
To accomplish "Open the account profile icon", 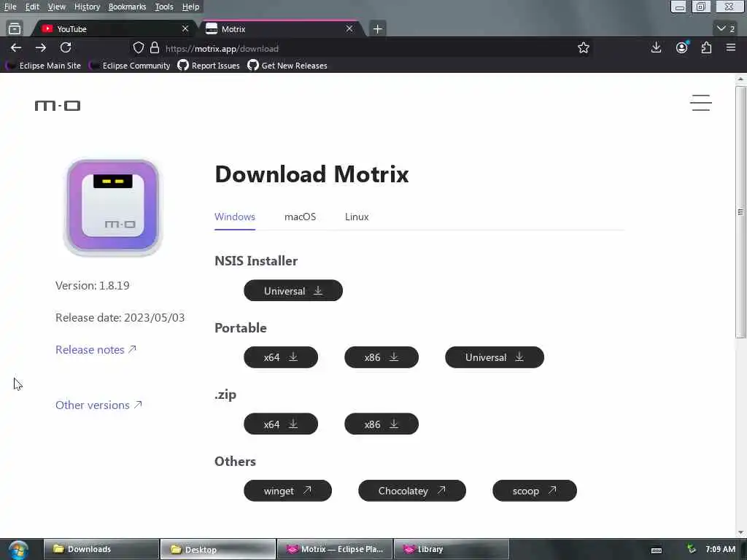I will point(682,47).
